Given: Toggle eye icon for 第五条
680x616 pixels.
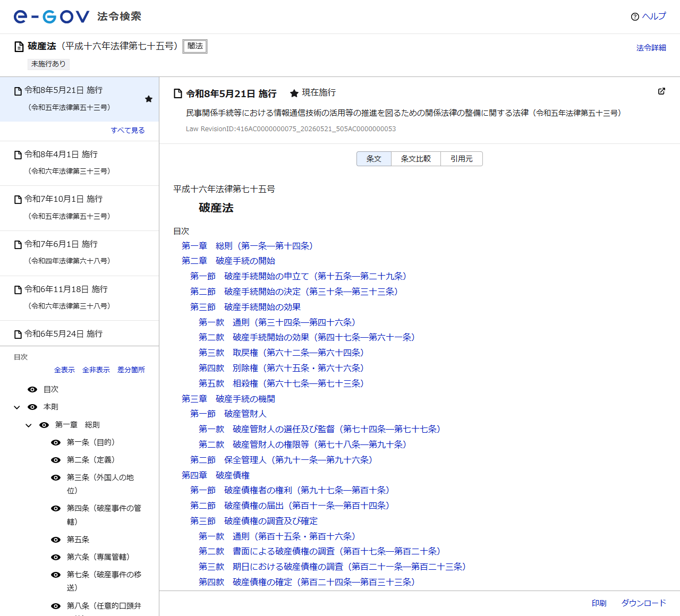Looking at the screenshot, I should click(56, 540).
